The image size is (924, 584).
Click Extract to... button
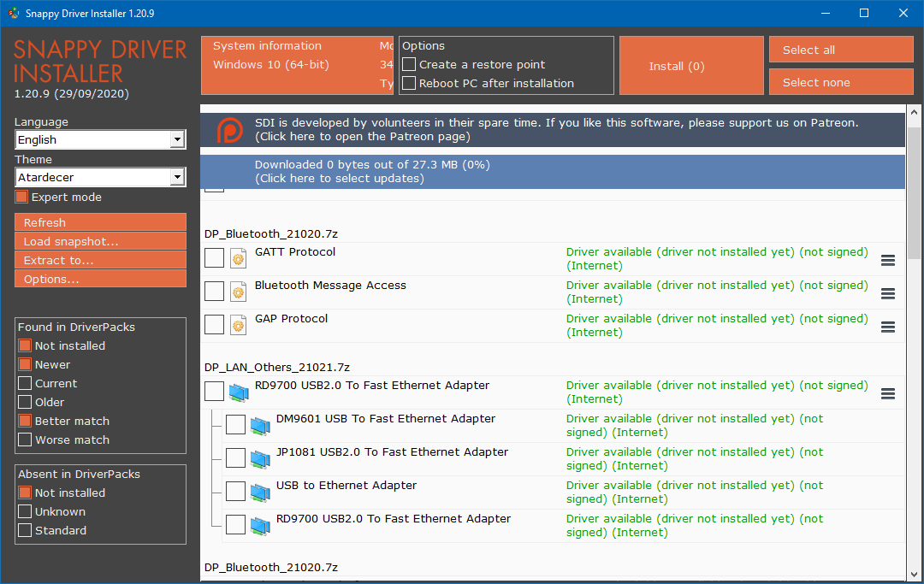click(100, 260)
